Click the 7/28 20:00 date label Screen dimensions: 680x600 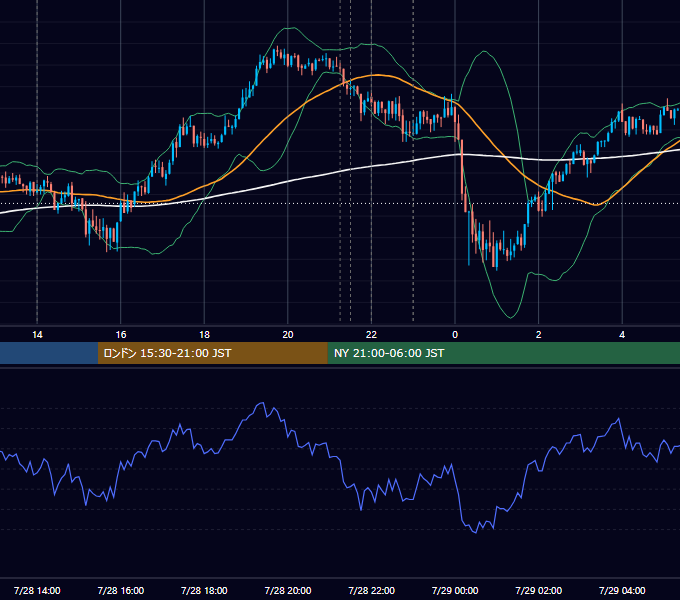(x=288, y=590)
